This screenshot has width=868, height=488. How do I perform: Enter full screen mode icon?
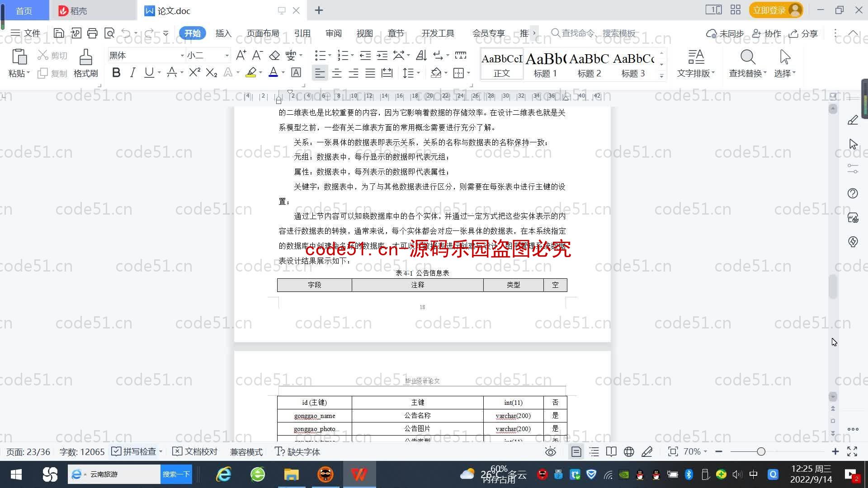(x=852, y=451)
